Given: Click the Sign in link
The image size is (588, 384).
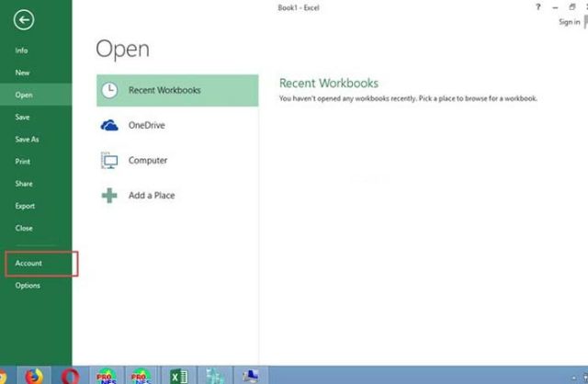Looking at the screenshot, I should coord(570,22).
